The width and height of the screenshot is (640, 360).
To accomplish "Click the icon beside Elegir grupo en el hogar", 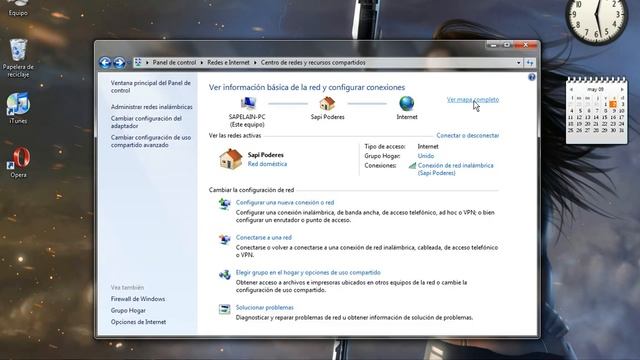I will click(x=224, y=274).
